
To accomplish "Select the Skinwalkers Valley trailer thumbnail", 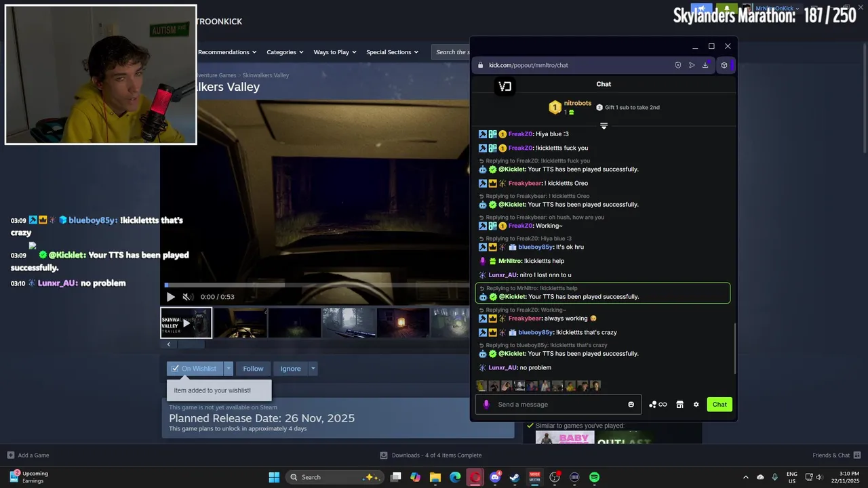I will [x=186, y=323].
